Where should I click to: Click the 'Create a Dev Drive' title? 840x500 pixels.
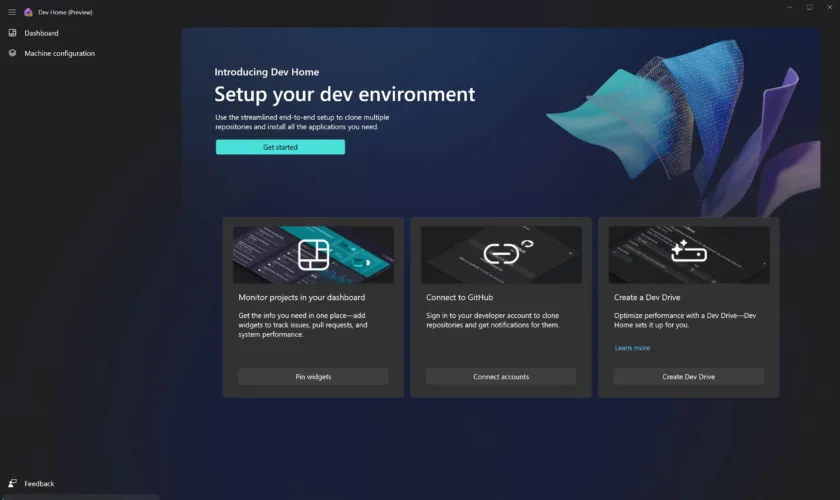point(647,297)
